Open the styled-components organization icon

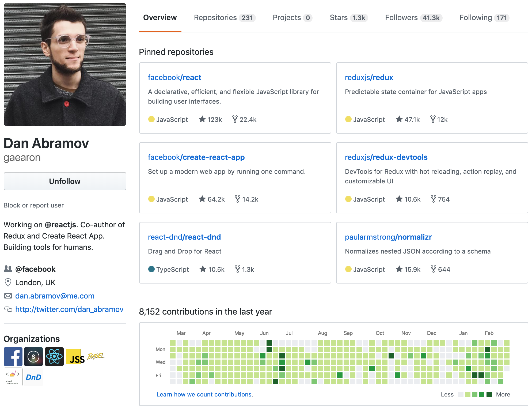pos(13,377)
